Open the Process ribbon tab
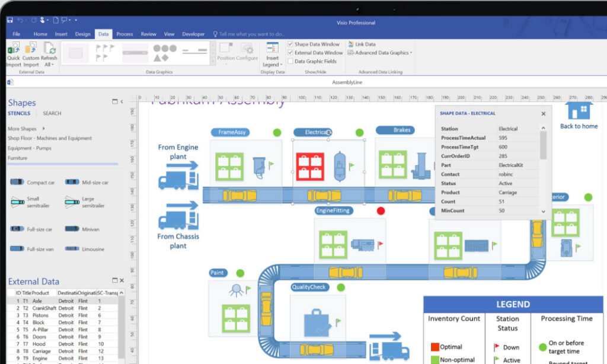The width and height of the screenshot is (607, 364). pyautogui.click(x=124, y=34)
